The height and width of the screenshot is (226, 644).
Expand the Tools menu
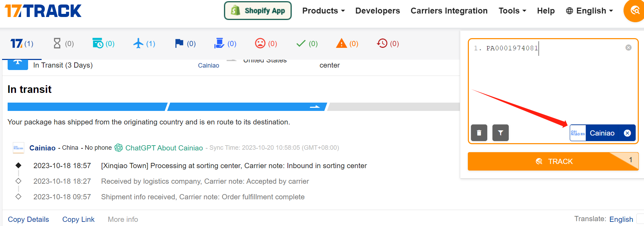pyautogui.click(x=513, y=11)
